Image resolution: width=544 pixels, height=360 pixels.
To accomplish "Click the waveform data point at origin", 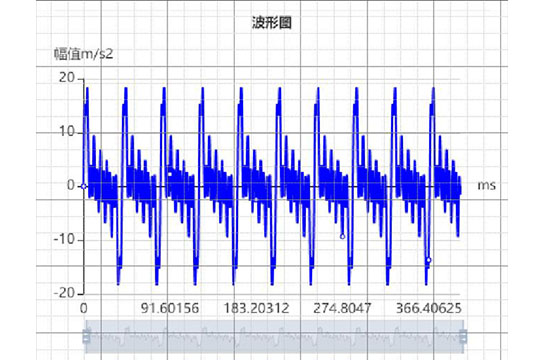I will pyautogui.click(x=84, y=186).
